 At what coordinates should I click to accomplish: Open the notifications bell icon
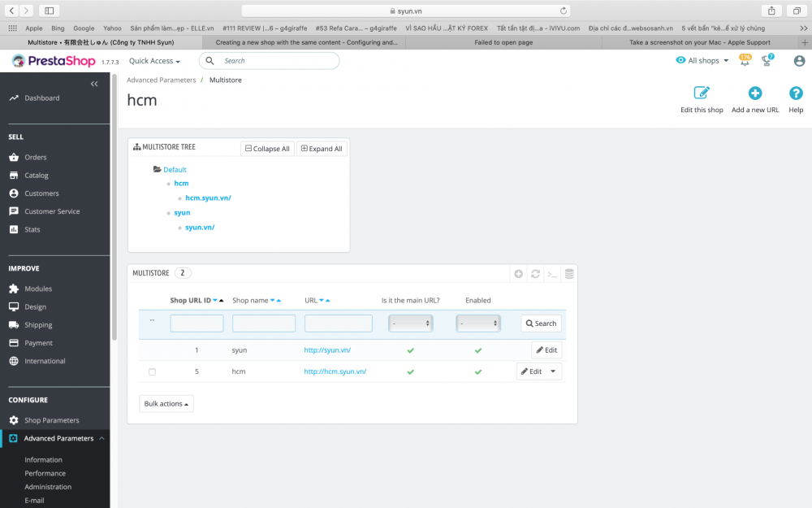[x=745, y=61]
